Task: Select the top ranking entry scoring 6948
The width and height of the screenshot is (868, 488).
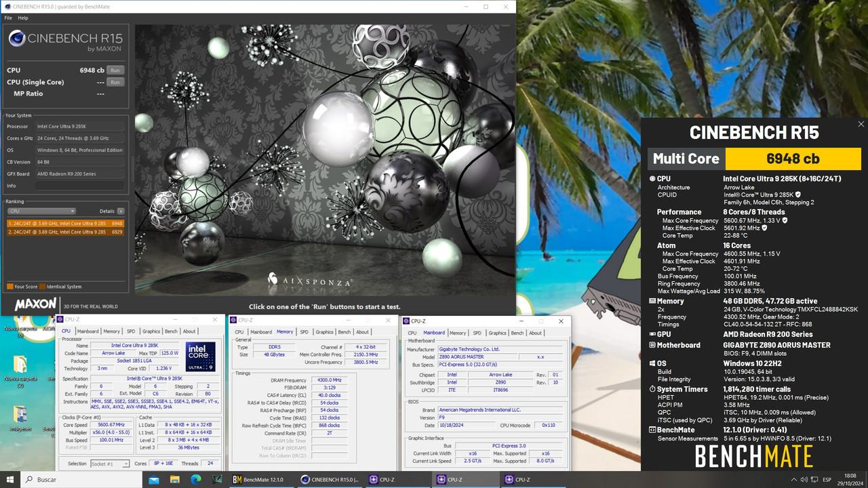Action: pos(65,222)
